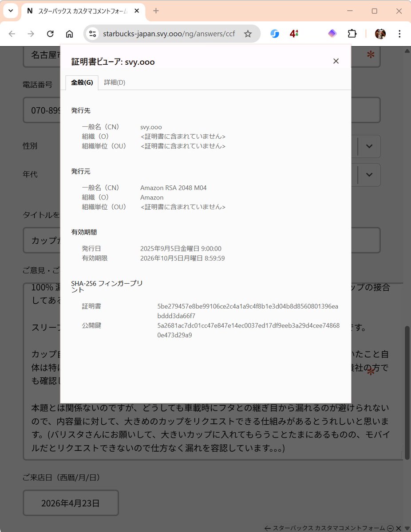The image size is (411, 532).
Task: Close the certificate viewer dialog
Action: [x=336, y=61]
